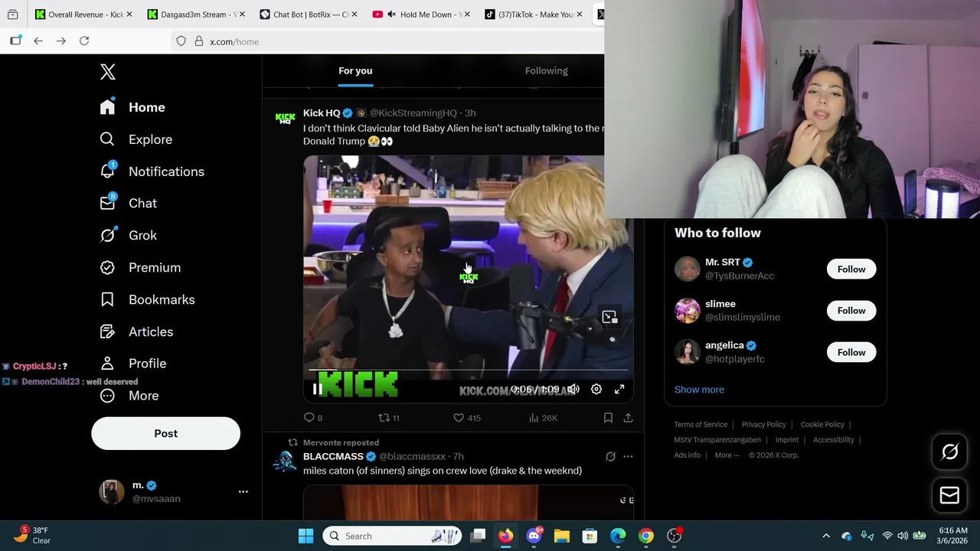Open the Profile person icon
The image size is (980, 551).
click(x=107, y=364)
